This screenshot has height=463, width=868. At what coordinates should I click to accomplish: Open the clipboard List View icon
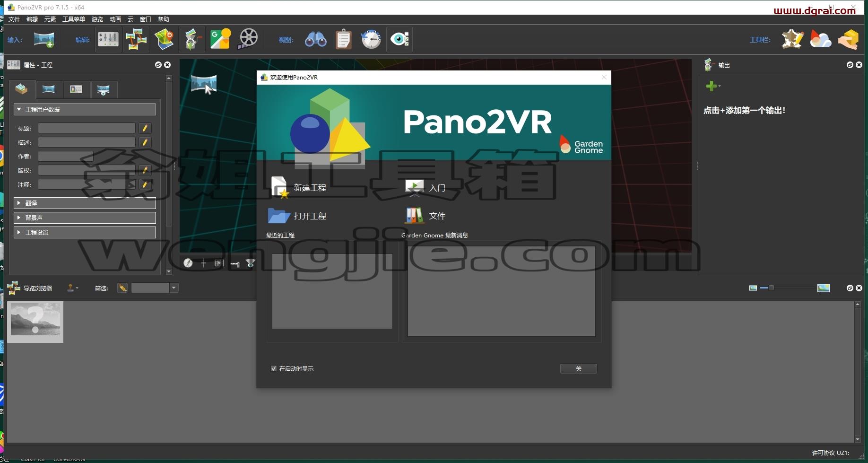[344, 39]
